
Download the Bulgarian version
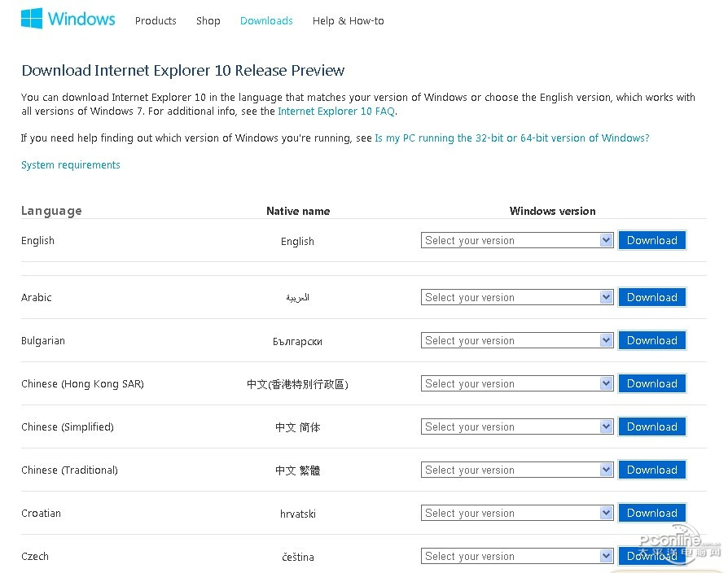pyautogui.click(x=651, y=341)
